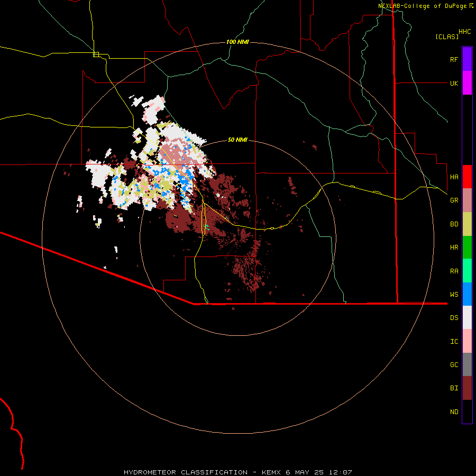Click the Hydrometeor Classification KEMX caption
476x476 pixels.
click(237, 472)
